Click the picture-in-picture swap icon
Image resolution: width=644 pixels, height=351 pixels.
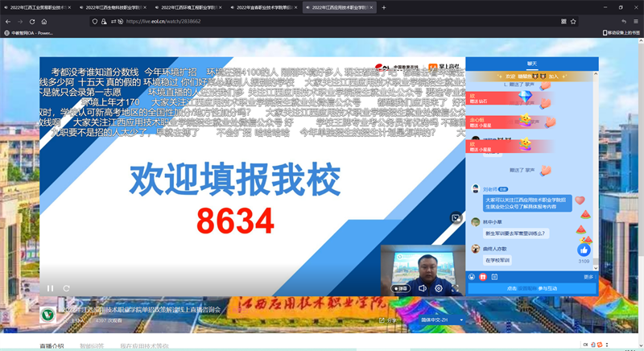(456, 218)
